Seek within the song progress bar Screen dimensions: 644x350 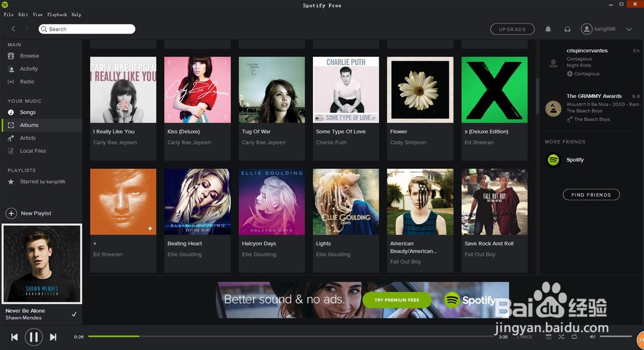[291, 336]
